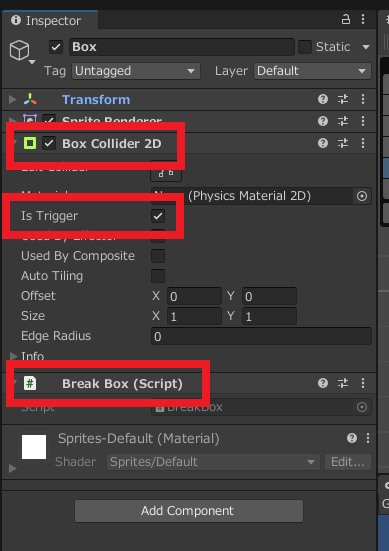Open the Tag dropdown showing Untagged
Image resolution: width=389 pixels, height=551 pixels.
coord(136,71)
